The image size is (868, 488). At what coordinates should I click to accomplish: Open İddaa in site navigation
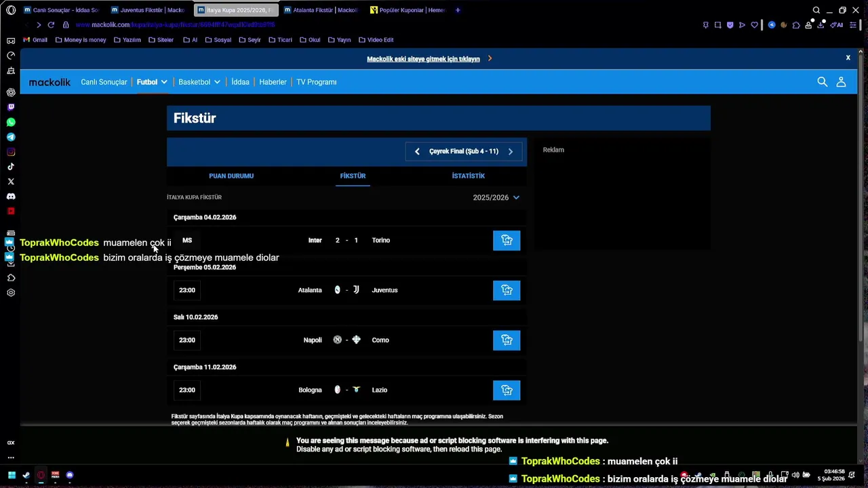coord(240,82)
